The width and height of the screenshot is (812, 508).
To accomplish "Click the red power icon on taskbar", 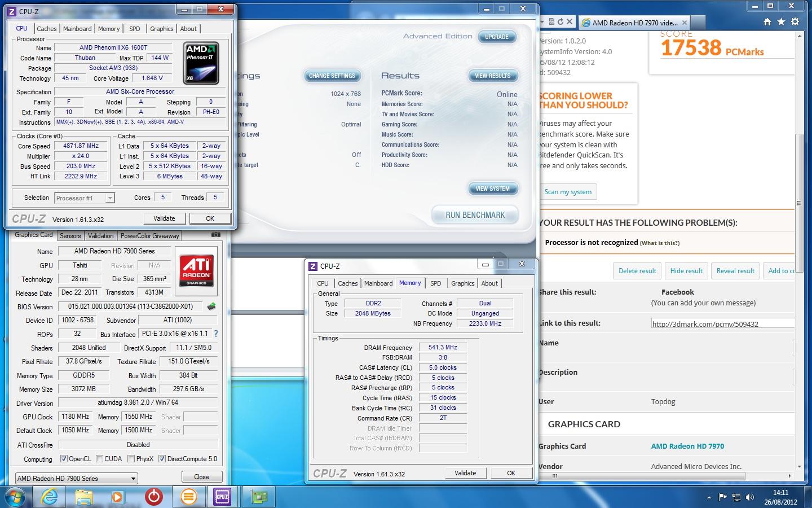I will tap(153, 497).
